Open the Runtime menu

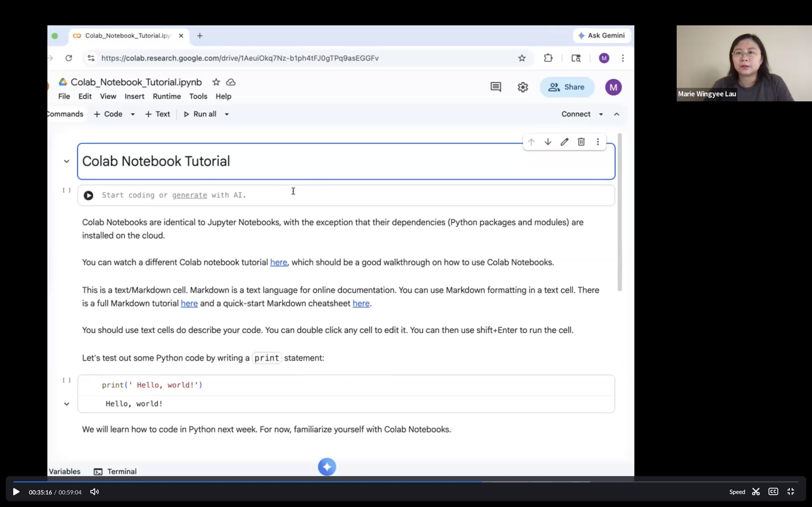tap(167, 97)
